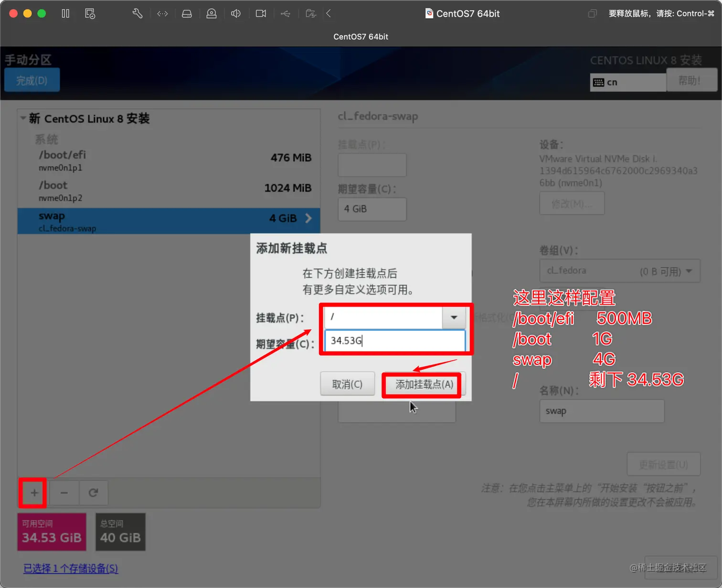The image size is (722, 588).
Task: Reload the storage configuration with refresh icon
Action: [94, 492]
